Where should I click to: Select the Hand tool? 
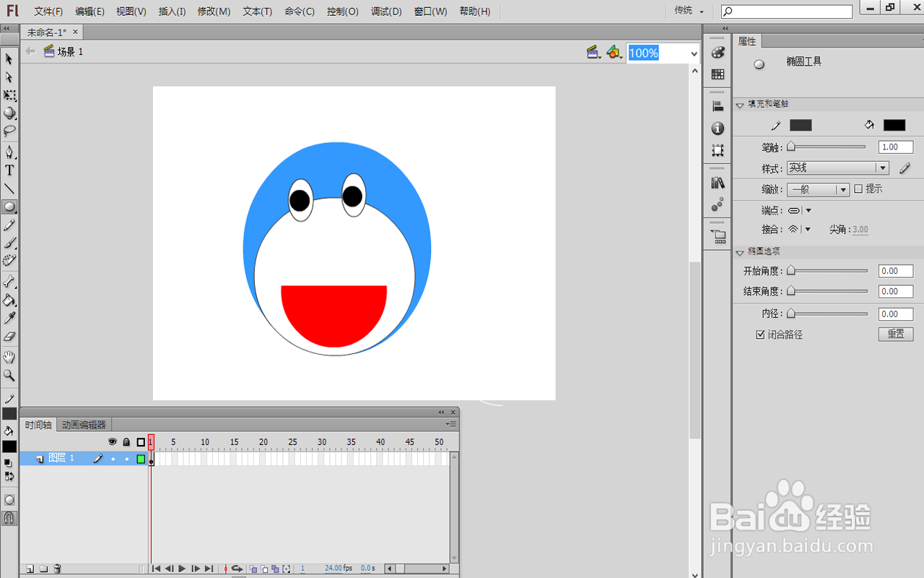click(9, 357)
